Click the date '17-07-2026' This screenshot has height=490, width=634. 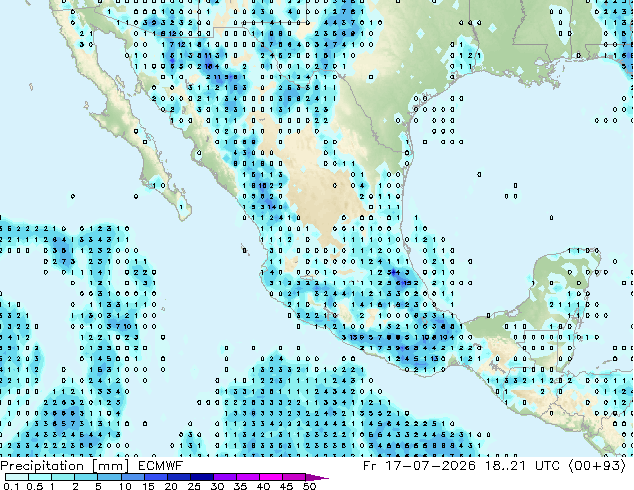tap(431, 466)
